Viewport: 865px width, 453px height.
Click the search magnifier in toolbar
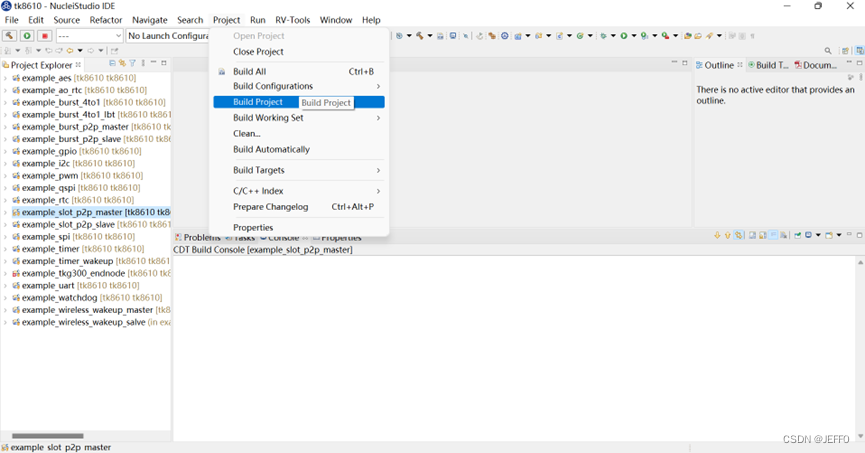(x=828, y=51)
